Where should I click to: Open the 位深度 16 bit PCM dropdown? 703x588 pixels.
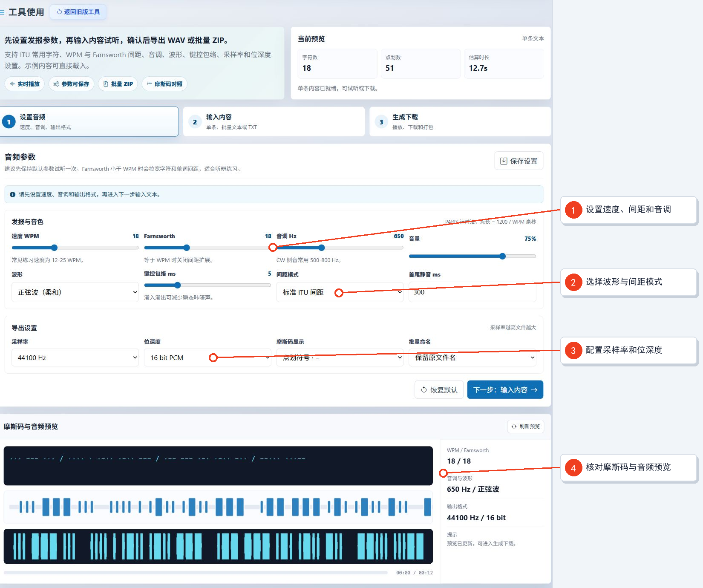pos(207,357)
